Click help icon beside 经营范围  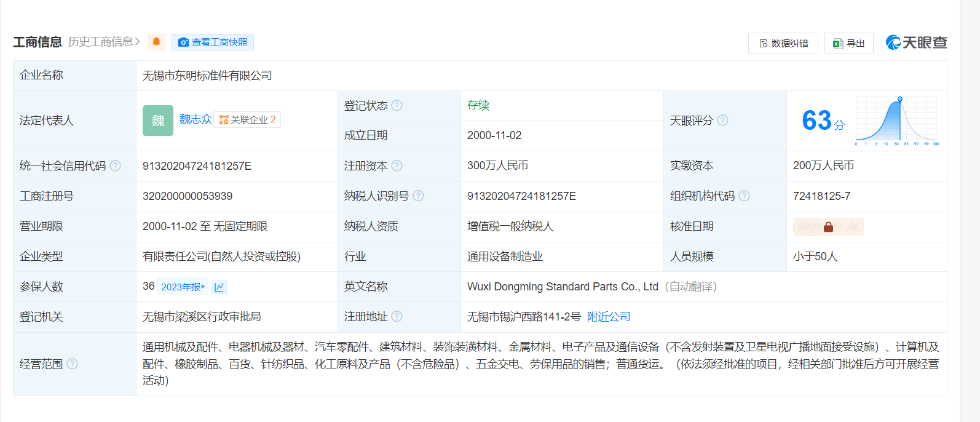73,364
